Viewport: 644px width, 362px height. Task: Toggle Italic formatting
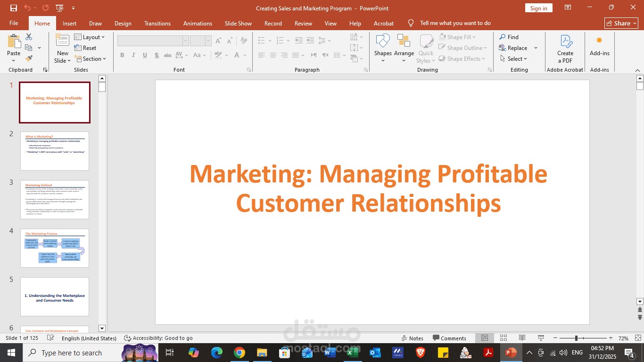point(133,55)
